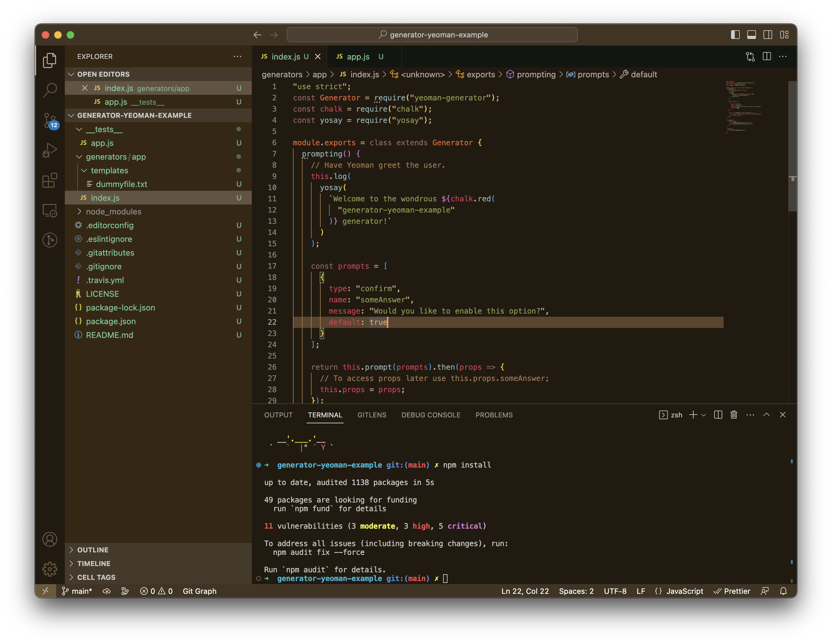Open the Git Graph activity bar icon
This screenshot has width=832, height=644.
(x=50, y=240)
